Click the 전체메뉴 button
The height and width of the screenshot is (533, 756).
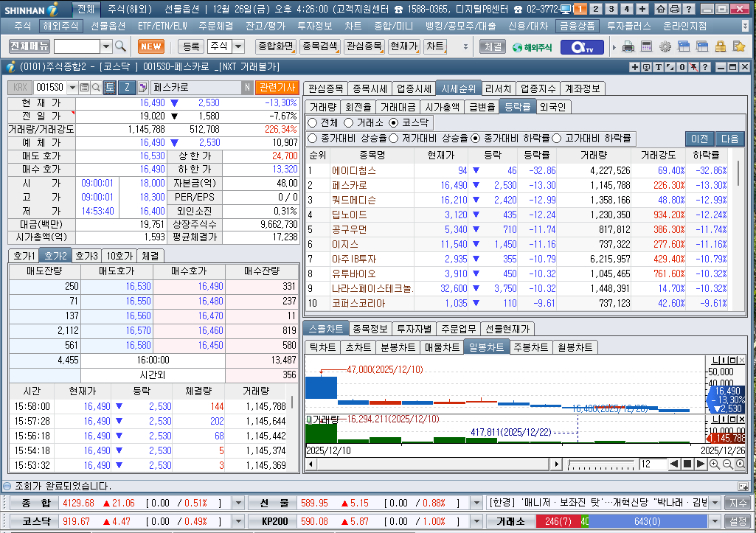pyautogui.click(x=30, y=46)
